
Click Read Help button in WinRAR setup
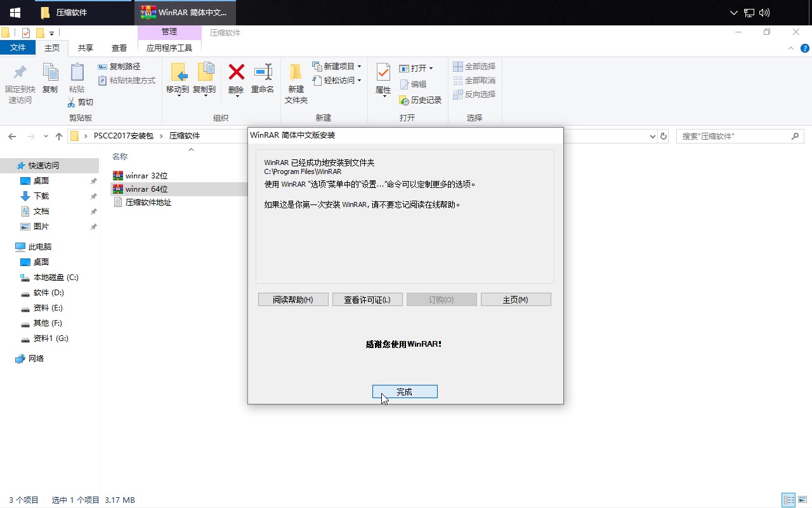tap(293, 299)
